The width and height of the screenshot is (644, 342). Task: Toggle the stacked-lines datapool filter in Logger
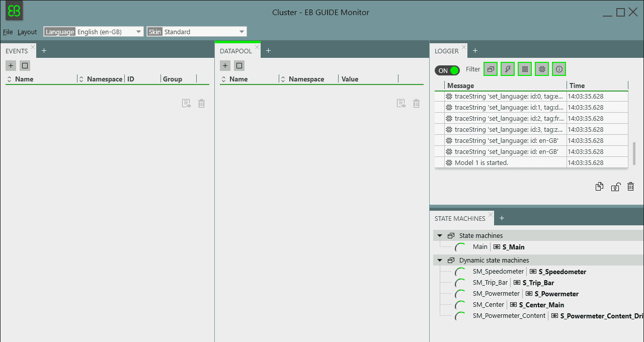point(525,69)
